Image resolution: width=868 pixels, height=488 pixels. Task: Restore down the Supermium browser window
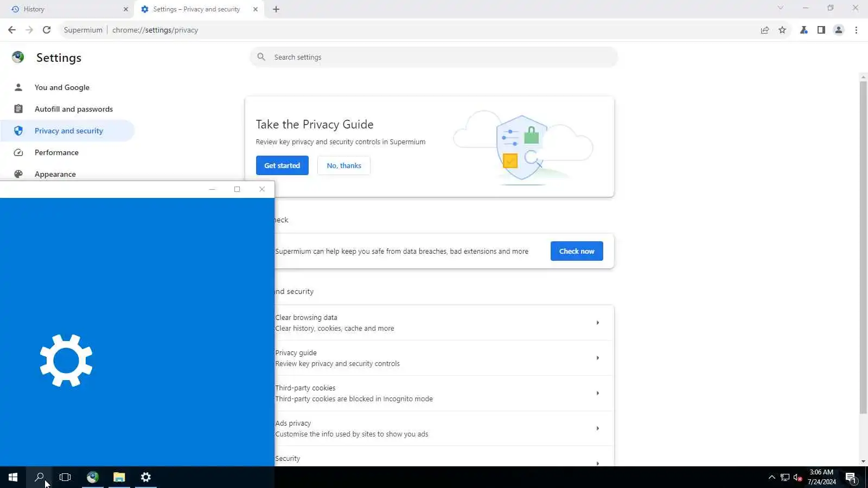pyautogui.click(x=831, y=8)
